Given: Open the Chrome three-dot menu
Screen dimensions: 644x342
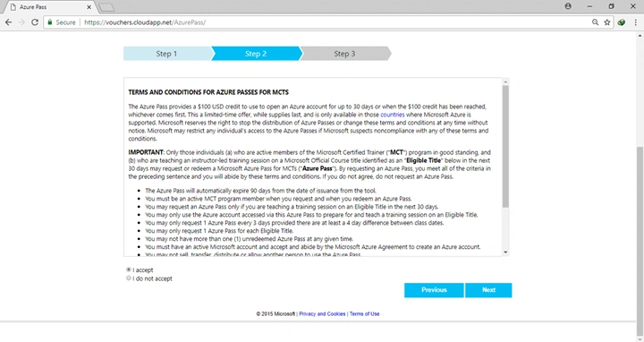Looking at the screenshot, I should [635, 22].
